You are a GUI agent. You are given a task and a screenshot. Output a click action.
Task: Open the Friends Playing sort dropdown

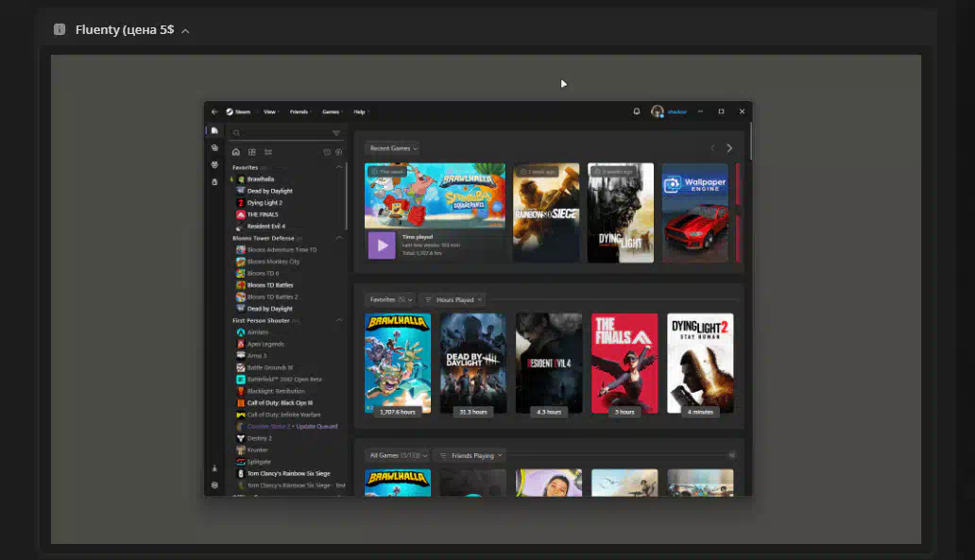(x=470, y=455)
